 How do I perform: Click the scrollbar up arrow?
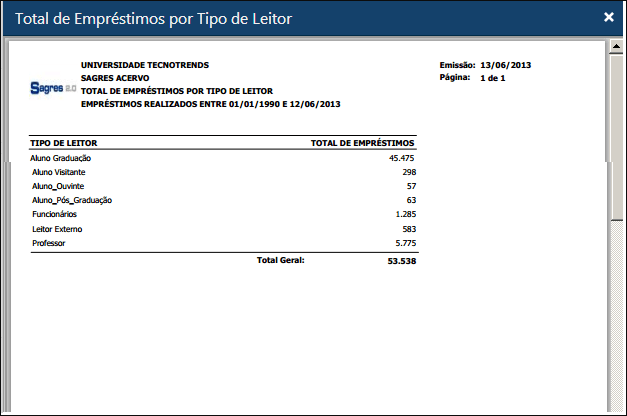click(610, 48)
